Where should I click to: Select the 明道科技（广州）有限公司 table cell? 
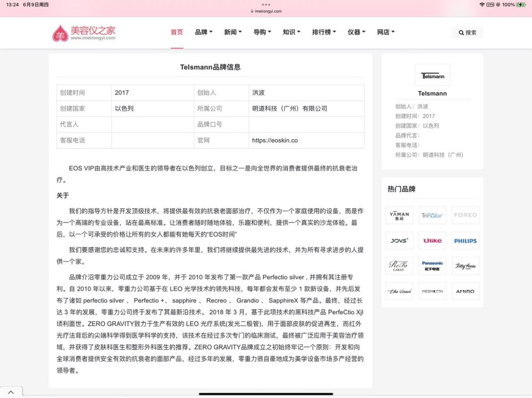[x=306, y=108]
